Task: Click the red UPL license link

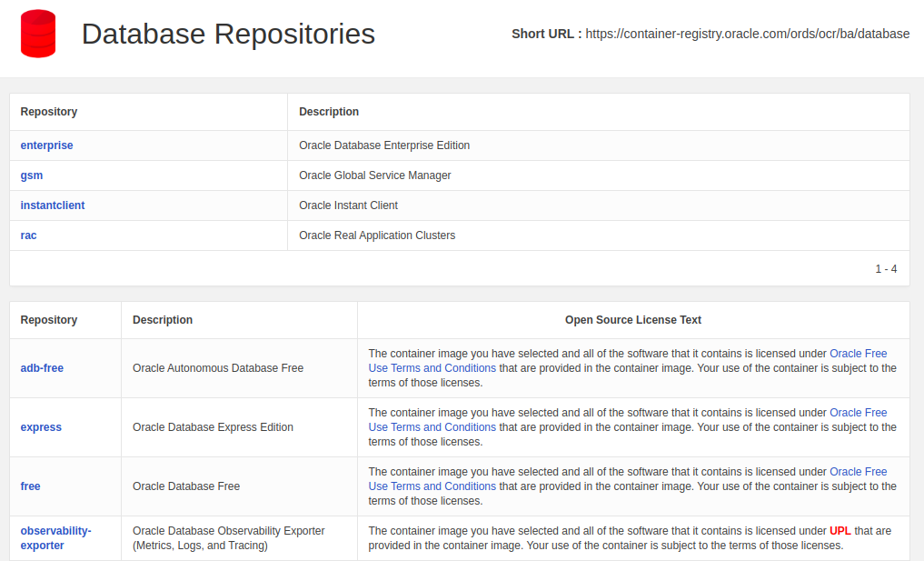Action: click(x=840, y=531)
